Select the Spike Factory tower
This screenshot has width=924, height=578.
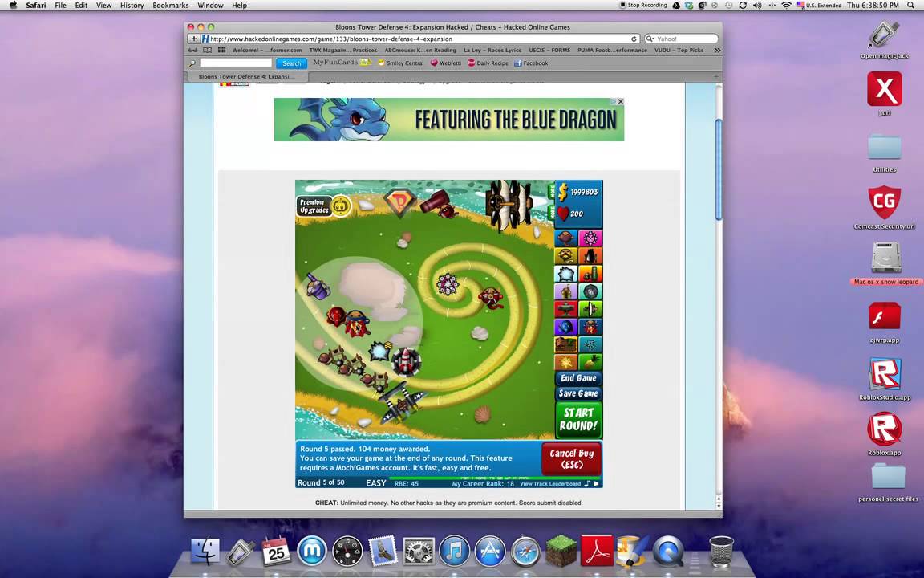[590, 291]
